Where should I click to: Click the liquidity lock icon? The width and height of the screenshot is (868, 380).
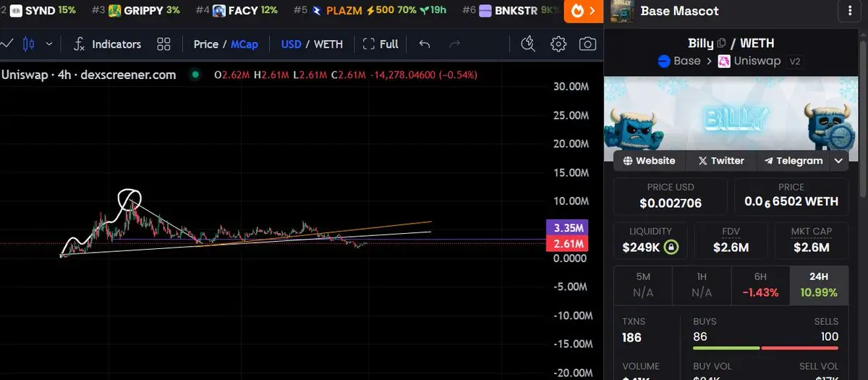pyautogui.click(x=671, y=248)
